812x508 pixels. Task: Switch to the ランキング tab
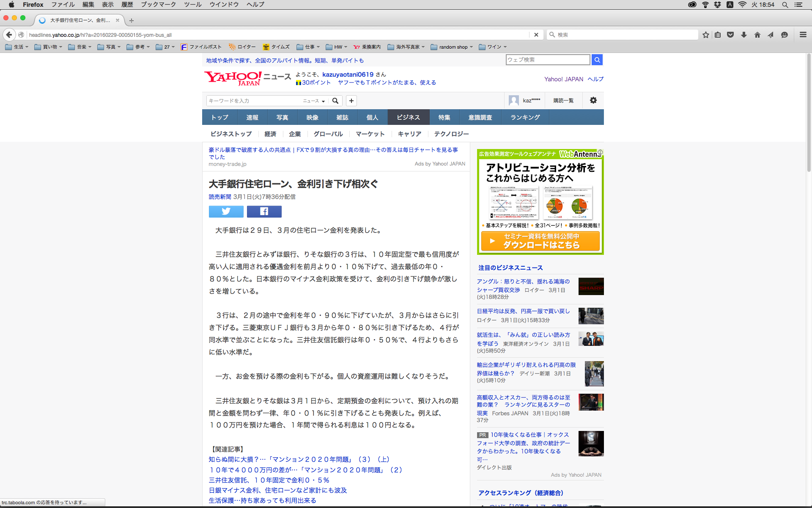pos(525,117)
